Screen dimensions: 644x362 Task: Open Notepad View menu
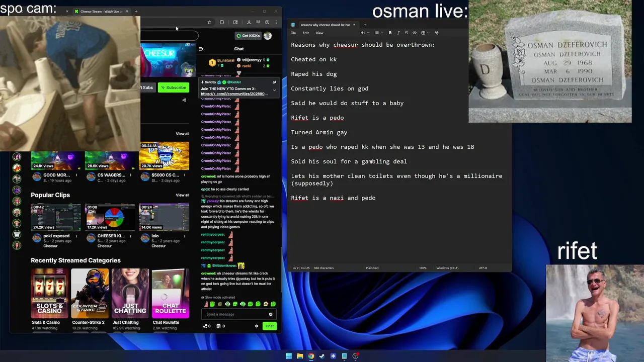pyautogui.click(x=319, y=33)
